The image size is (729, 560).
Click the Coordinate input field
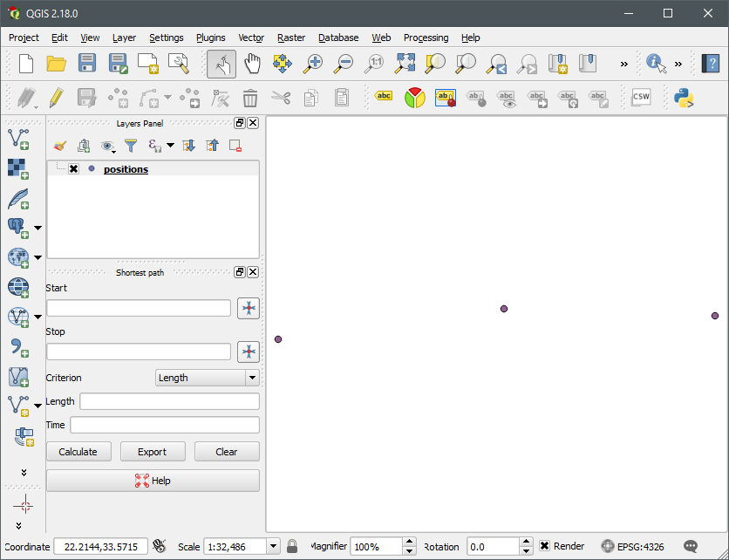pos(101,546)
